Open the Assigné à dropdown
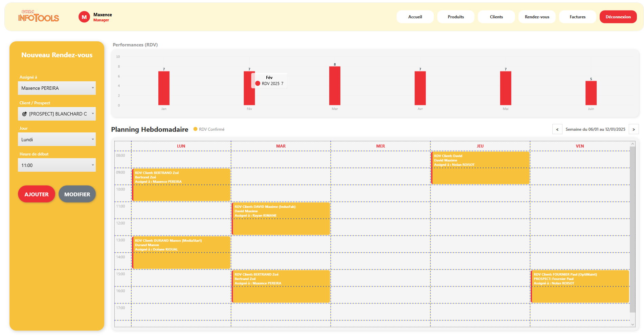 57,88
